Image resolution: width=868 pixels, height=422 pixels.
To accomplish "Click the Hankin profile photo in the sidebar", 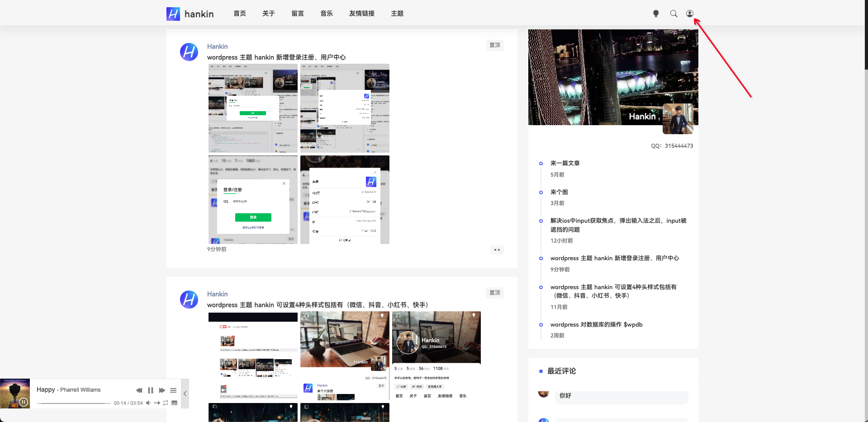I will [x=678, y=119].
